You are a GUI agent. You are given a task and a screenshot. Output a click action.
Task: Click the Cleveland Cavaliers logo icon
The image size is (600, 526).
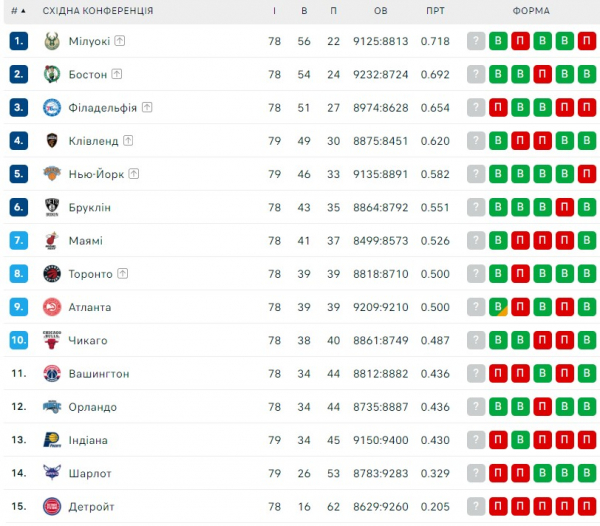point(52,141)
